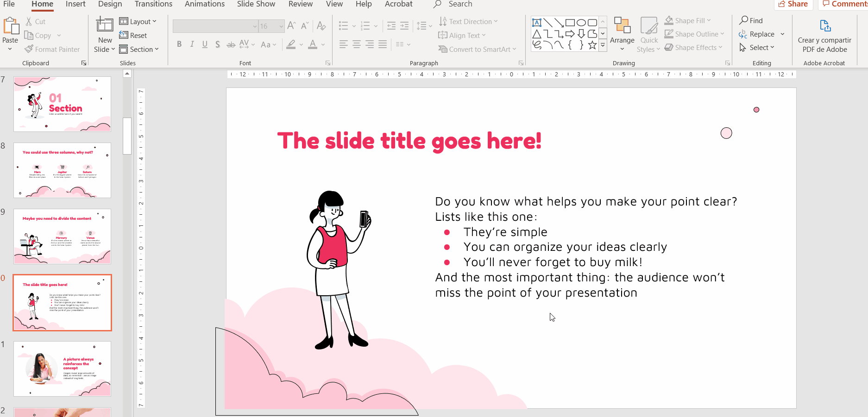Toggle italic text formatting

[x=192, y=44]
